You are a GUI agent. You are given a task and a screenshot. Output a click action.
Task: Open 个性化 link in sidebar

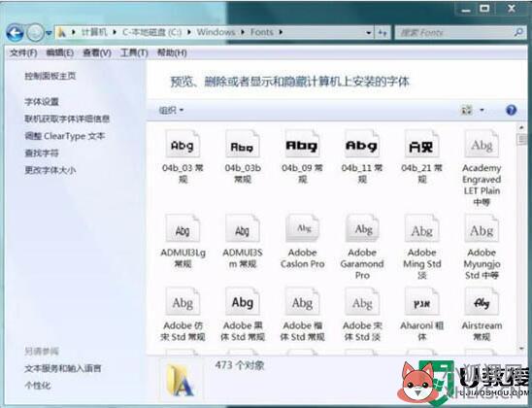pos(37,386)
